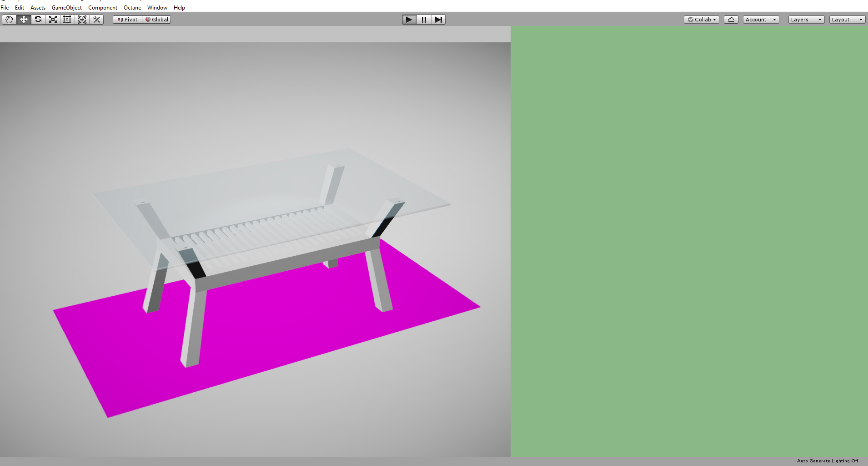Select the Scale tool

(x=53, y=20)
